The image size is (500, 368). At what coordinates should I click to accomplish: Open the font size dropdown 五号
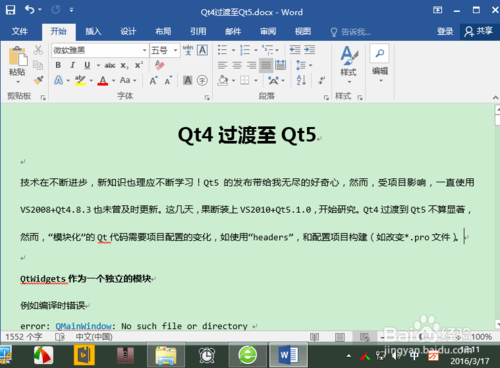tap(165, 50)
